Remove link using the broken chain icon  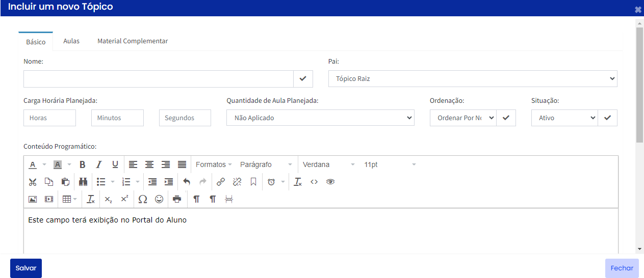click(237, 182)
